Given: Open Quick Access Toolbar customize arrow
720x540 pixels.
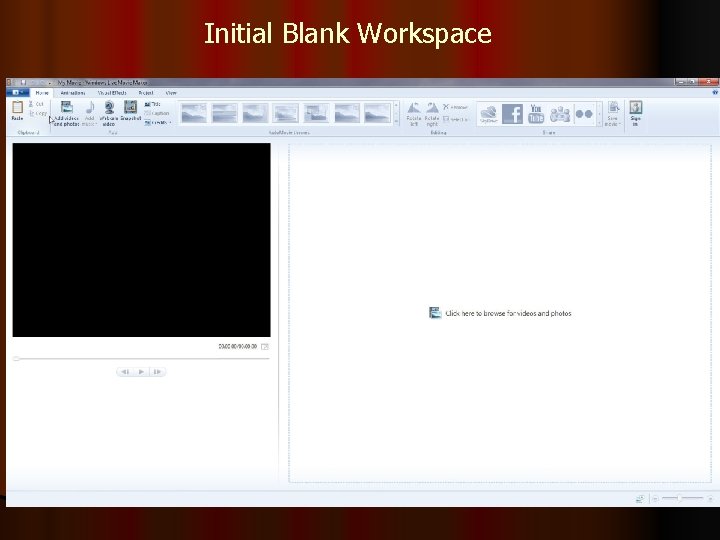Looking at the screenshot, I should pos(50,83).
